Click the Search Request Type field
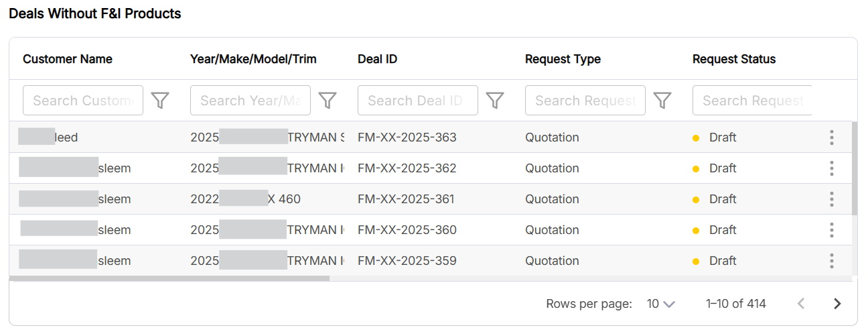Screen dimensions: 868x336 click(x=585, y=101)
